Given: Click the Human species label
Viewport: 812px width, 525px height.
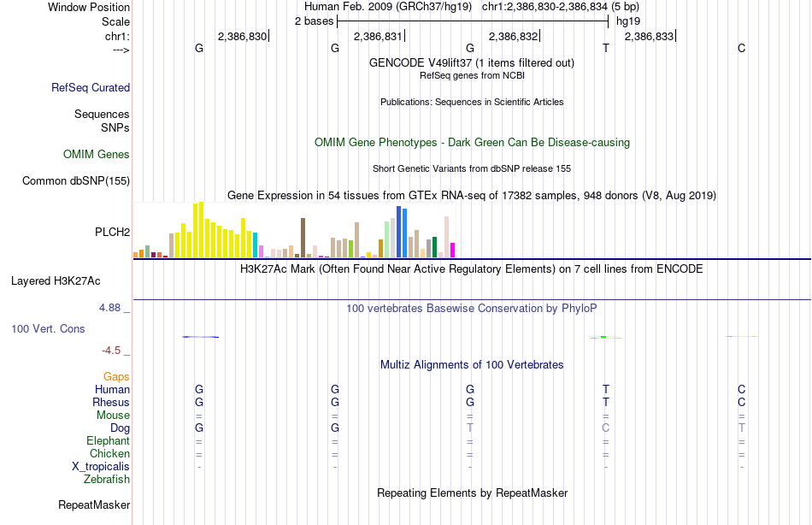Looking at the screenshot, I should [x=112, y=390].
